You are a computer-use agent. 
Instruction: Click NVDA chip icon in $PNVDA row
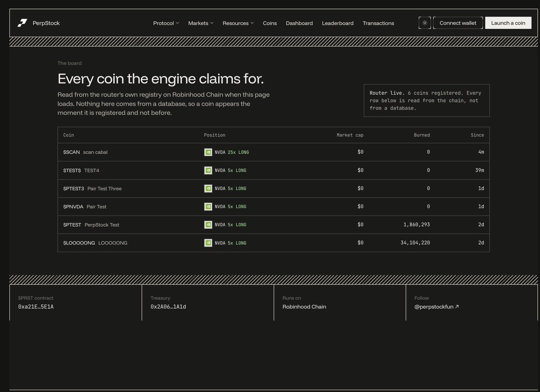208,207
